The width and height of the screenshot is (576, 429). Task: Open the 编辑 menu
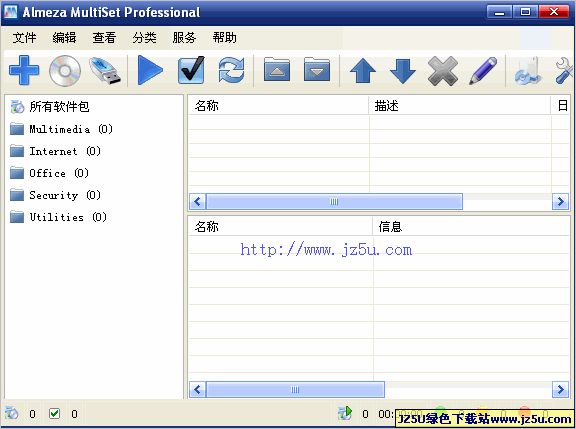(64, 37)
